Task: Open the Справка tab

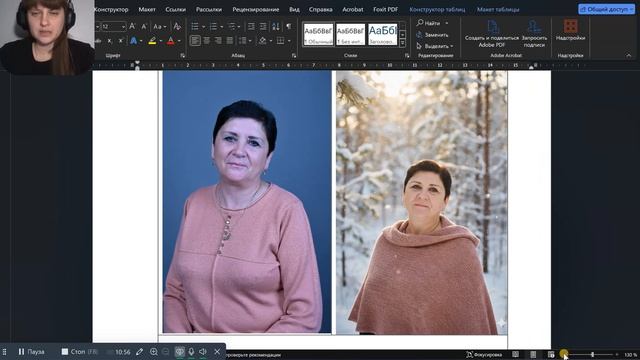Action: [x=320, y=9]
